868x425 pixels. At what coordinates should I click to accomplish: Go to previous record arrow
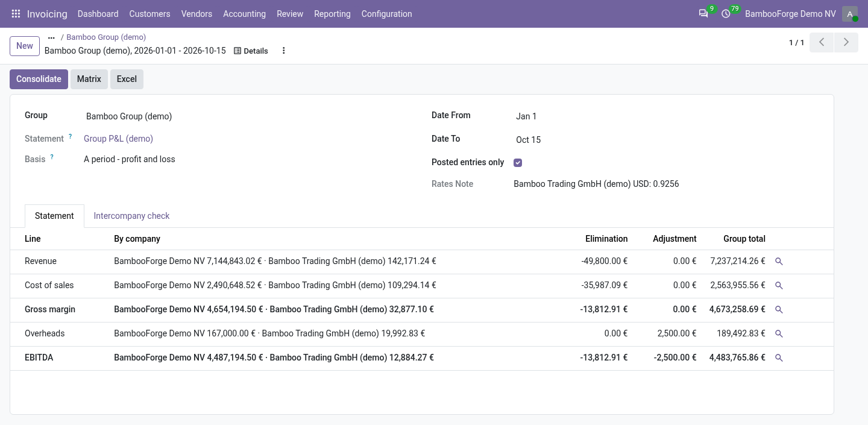[x=822, y=42]
